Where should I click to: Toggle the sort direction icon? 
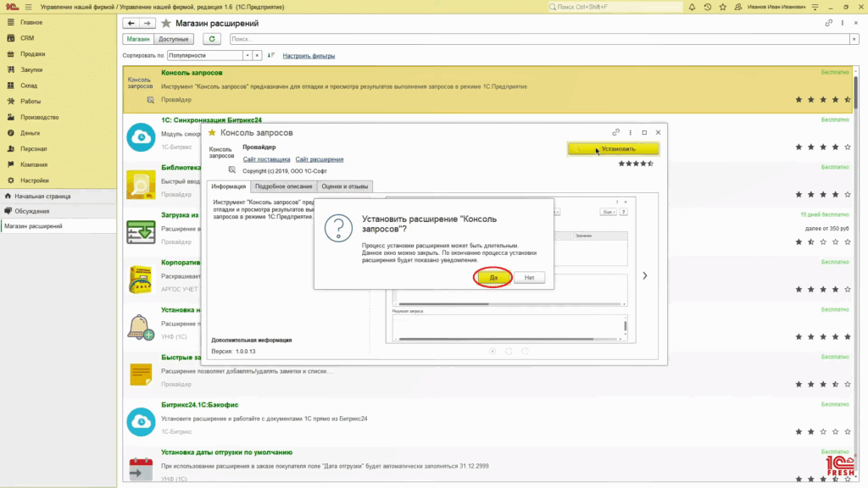[x=271, y=56]
